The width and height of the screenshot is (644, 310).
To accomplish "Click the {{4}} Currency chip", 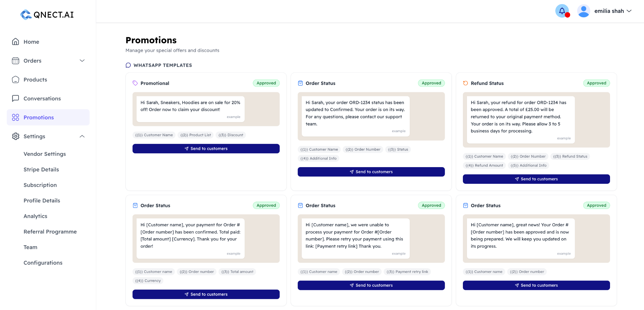I will tap(148, 281).
